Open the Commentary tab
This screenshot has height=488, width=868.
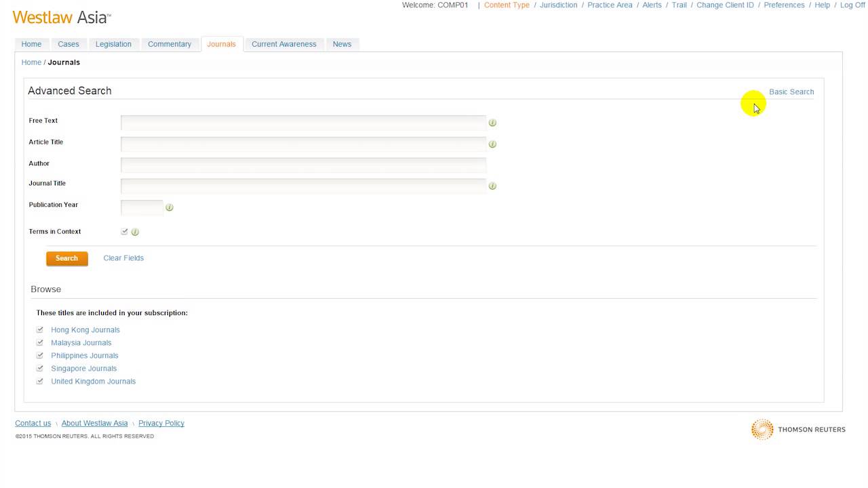(170, 44)
